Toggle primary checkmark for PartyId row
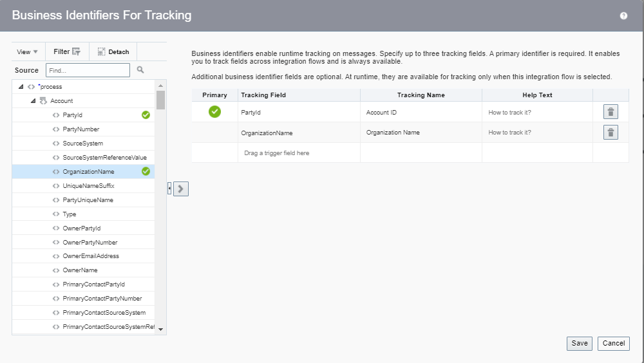 click(214, 112)
